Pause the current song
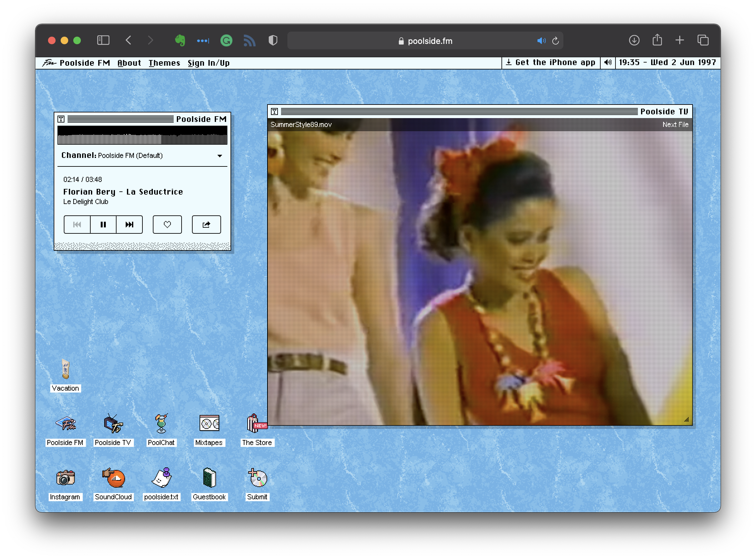Screen dimensions: 756x559 (x=104, y=225)
